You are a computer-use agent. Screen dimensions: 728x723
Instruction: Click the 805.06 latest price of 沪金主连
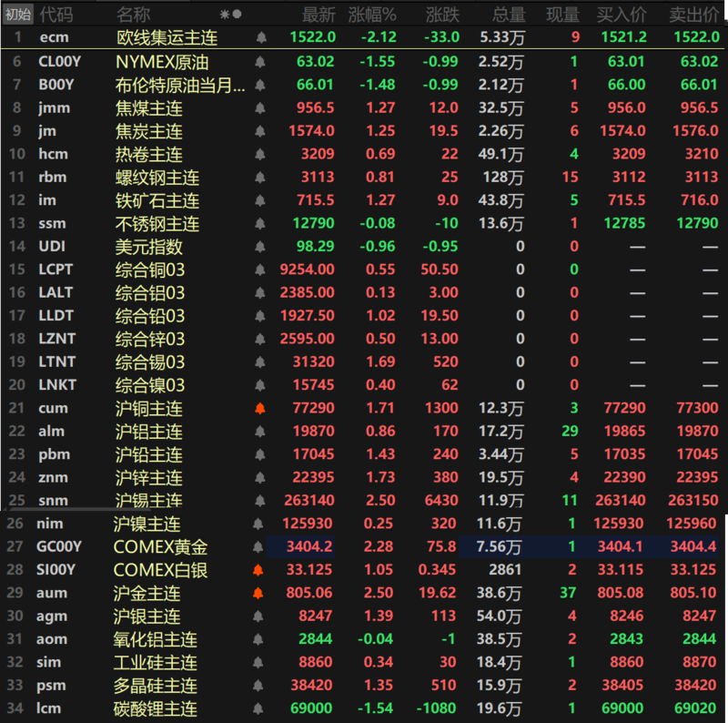coord(309,593)
